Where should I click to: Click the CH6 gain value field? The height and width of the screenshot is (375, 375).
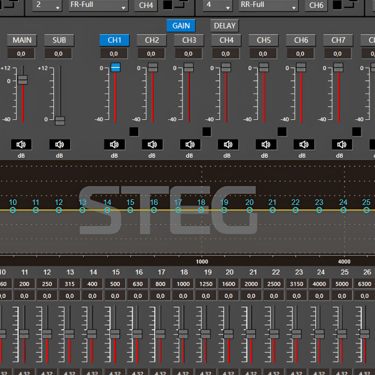(300, 54)
